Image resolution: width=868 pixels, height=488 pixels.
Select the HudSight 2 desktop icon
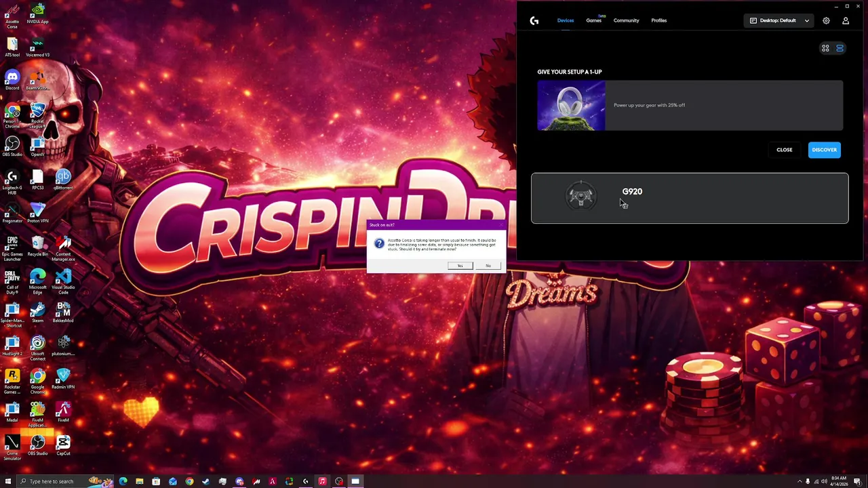coord(12,346)
